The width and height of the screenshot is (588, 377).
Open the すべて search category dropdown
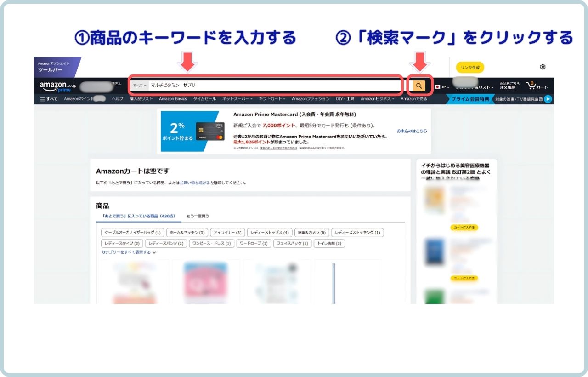coord(140,86)
